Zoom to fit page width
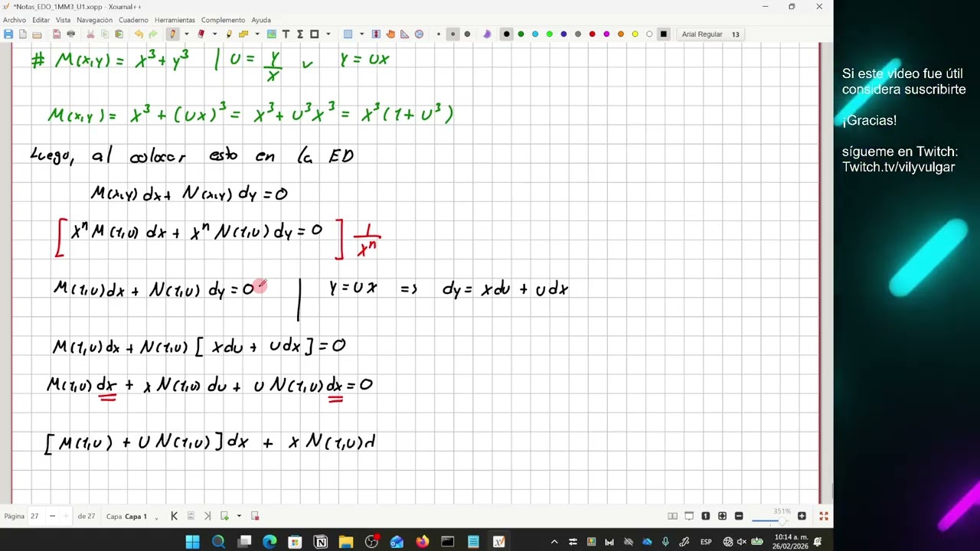The height and width of the screenshot is (551, 980). (x=722, y=516)
